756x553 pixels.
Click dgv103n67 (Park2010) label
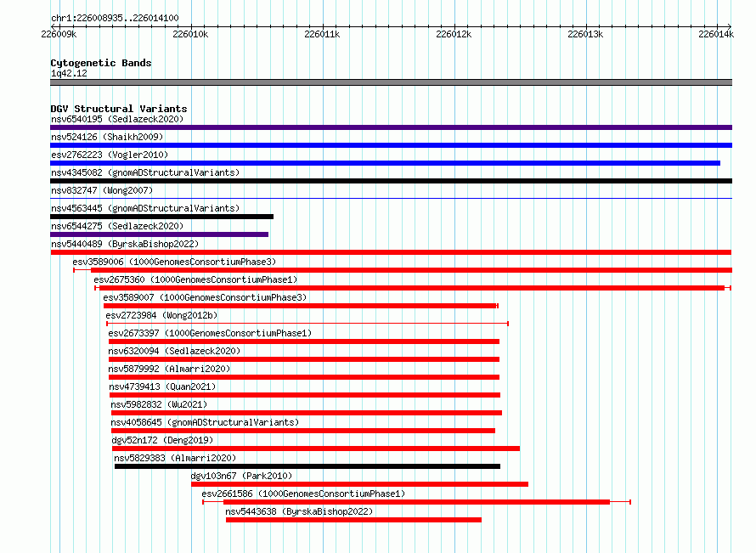pyautogui.click(x=241, y=476)
